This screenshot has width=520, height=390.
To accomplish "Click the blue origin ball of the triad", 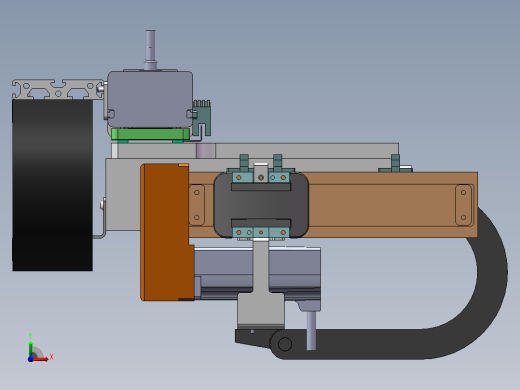I will pyautogui.click(x=30, y=359).
